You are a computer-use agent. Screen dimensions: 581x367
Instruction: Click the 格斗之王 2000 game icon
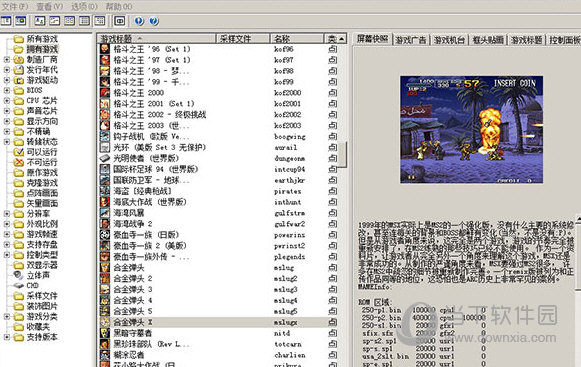tap(105, 93)
